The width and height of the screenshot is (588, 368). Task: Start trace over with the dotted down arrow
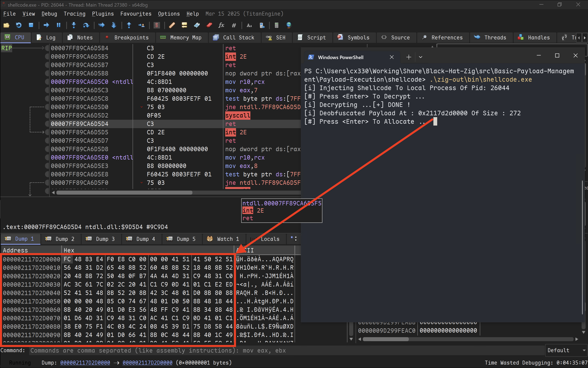(x=114, y=25)
